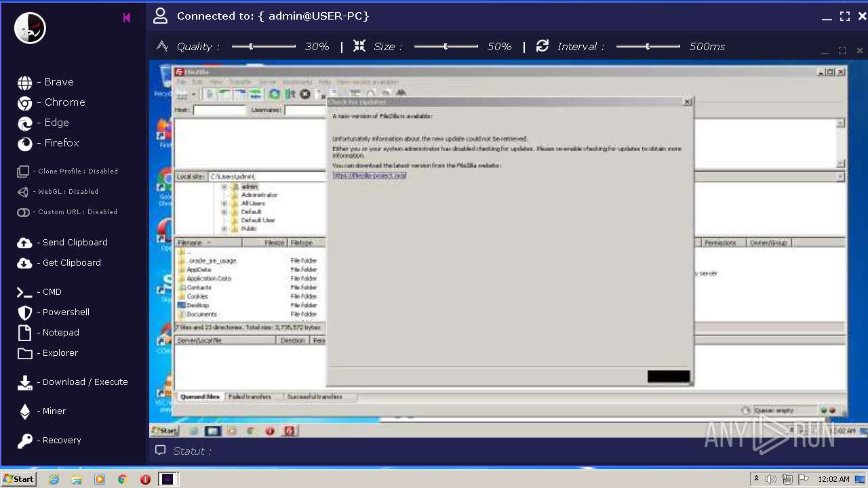Click Send Clipboard in the sidebar
Viewport: 868px width, 488px height.
coord(62,243)
